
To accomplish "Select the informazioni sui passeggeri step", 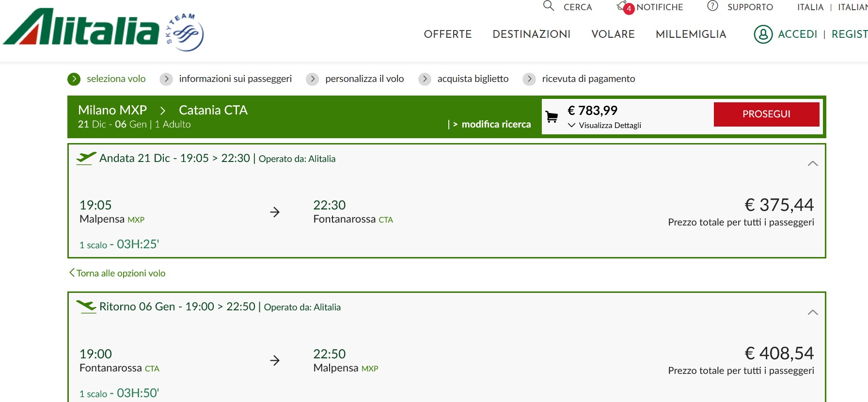I will point(235,79).
